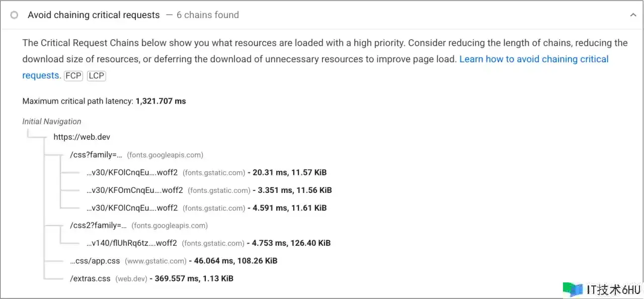Select the css/app.css request entry

click(95, 261)
